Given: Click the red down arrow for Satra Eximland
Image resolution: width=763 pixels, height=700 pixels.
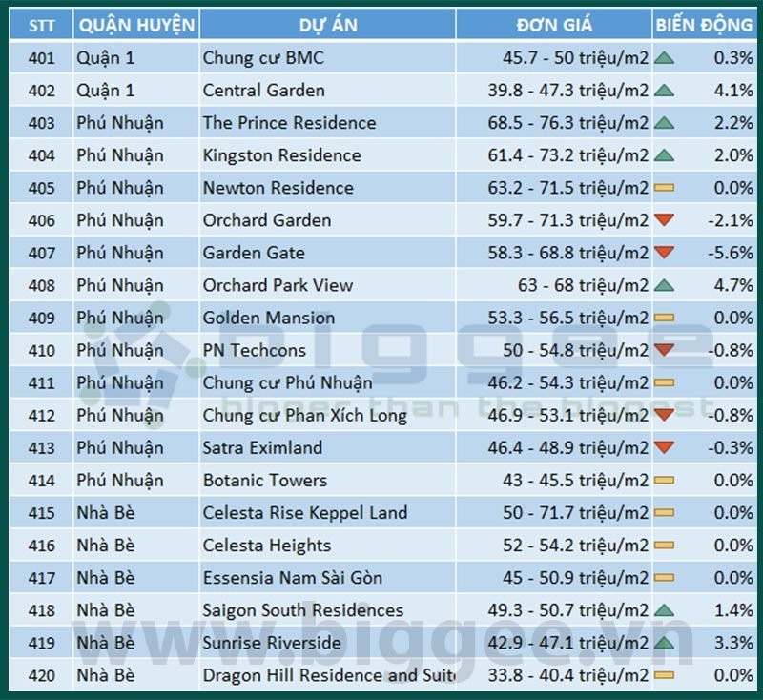Looking at the screenshot, I should (664, 447).
